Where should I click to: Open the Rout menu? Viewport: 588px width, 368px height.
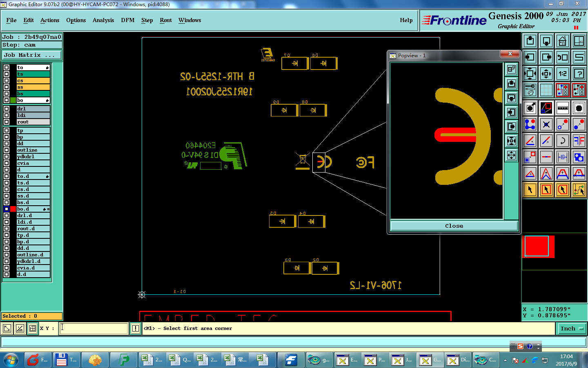click(166, 20)
